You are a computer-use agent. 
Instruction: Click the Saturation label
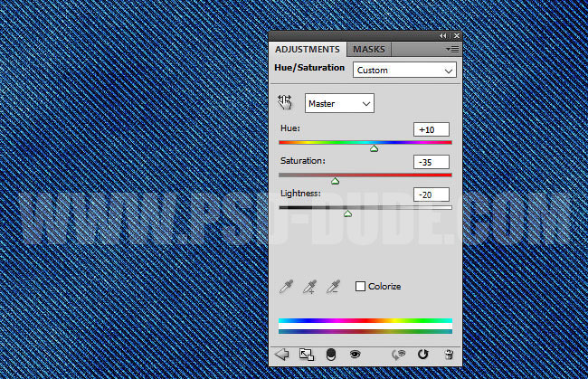(303, 161)
